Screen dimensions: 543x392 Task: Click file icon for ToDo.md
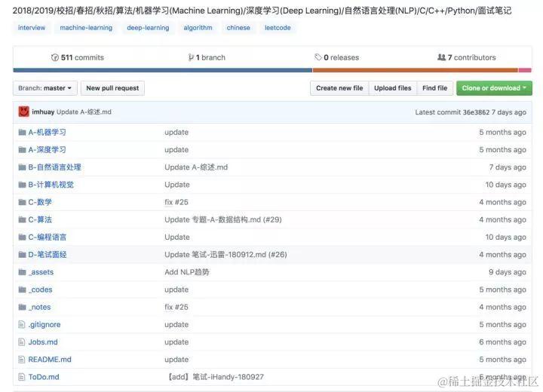[x=21, y=377]
